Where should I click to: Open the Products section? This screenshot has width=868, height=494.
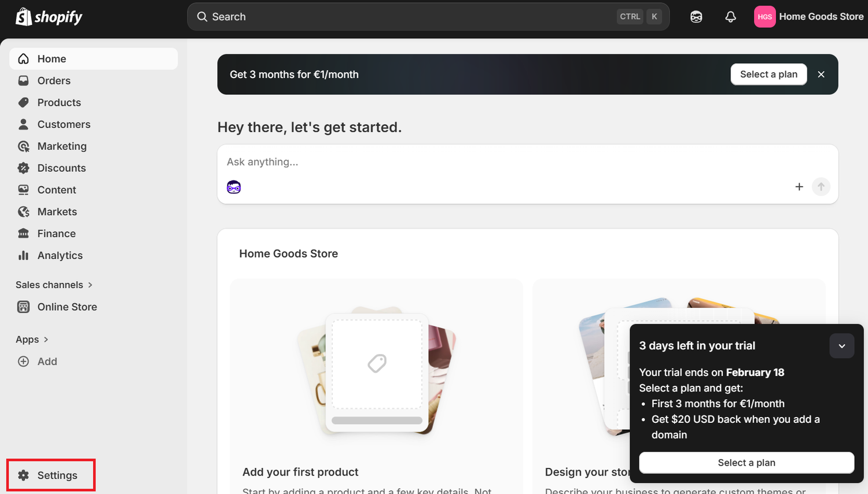[x=59, y=102]
